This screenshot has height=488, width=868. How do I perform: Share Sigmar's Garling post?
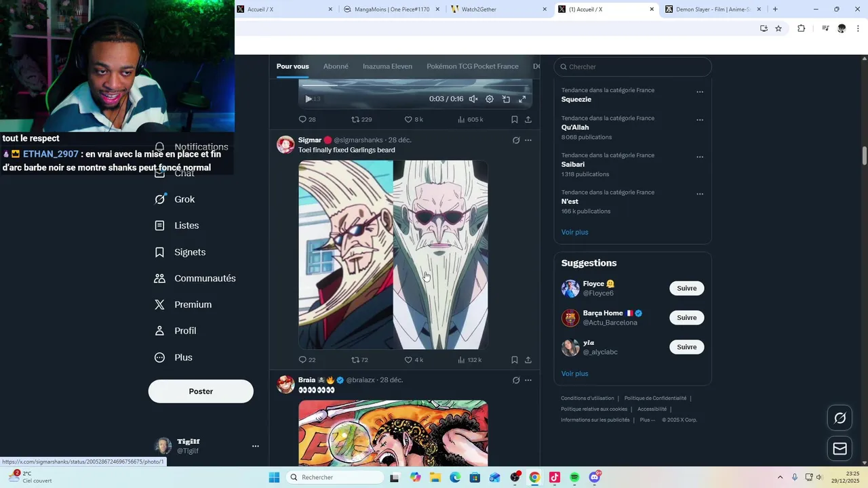tap(528, 360)
